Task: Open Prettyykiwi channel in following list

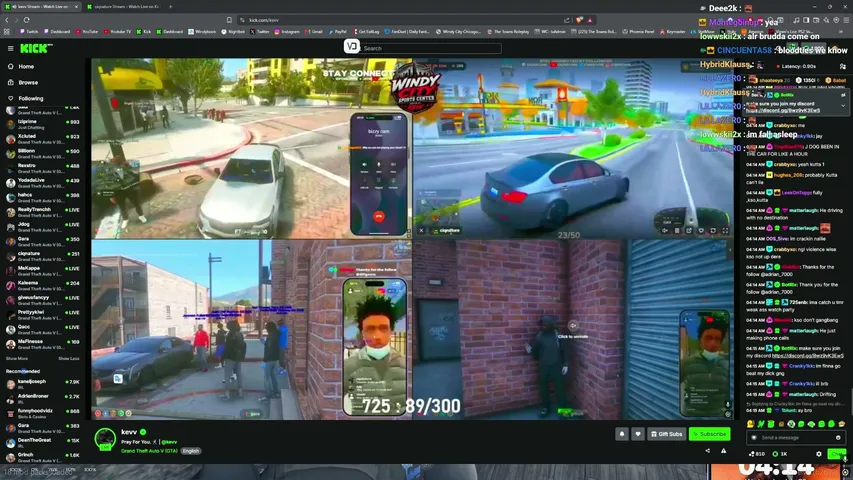Action: click(x=42, y=315)
